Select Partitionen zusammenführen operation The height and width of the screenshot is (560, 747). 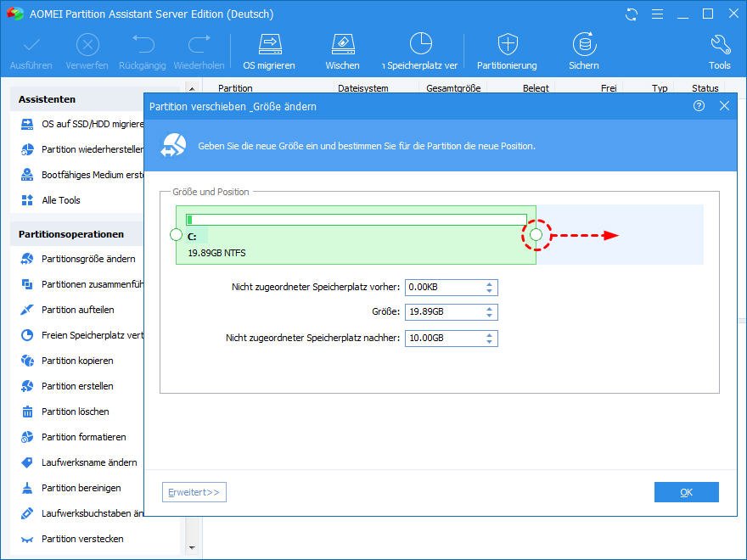82,284
